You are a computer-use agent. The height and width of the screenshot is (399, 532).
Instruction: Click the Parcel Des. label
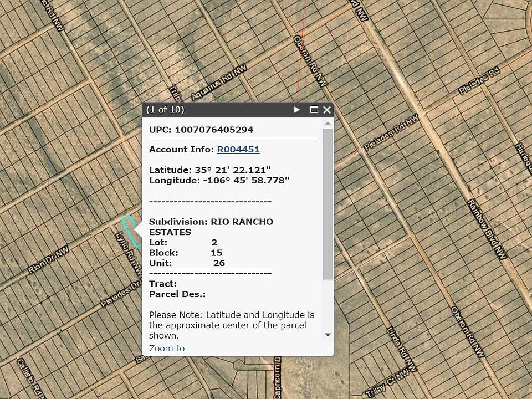(177, 294)
